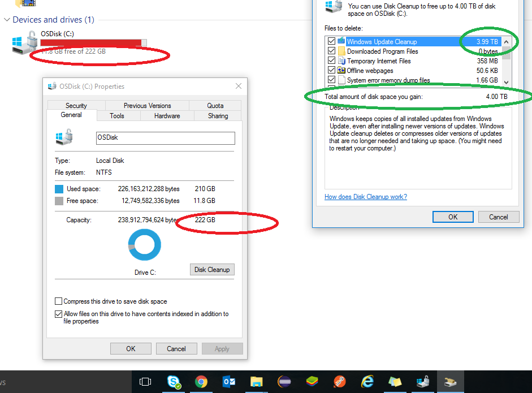Open File Explorer from the taskbar
The width and height of the screenshot is (532, 393).
(257, 382)
